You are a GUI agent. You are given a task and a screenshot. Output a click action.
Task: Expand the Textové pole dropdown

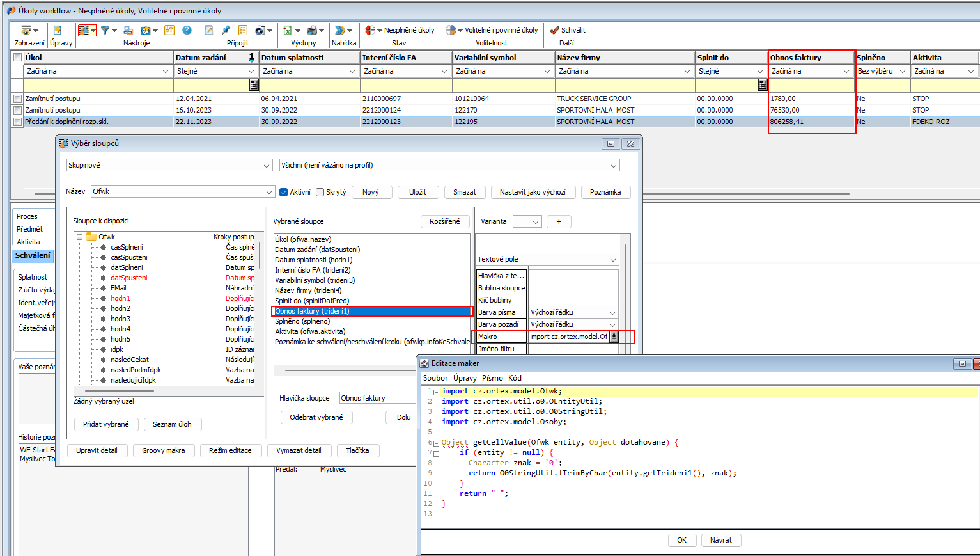547,259
